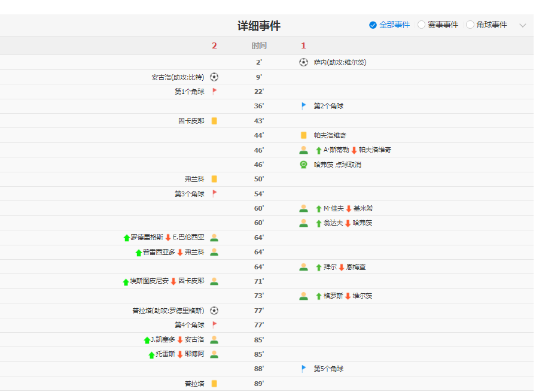Click the substitution icon in the 埃斯图皮尼安 row
The height and width of the screenshot is (392, 539).
pos(214,281)
